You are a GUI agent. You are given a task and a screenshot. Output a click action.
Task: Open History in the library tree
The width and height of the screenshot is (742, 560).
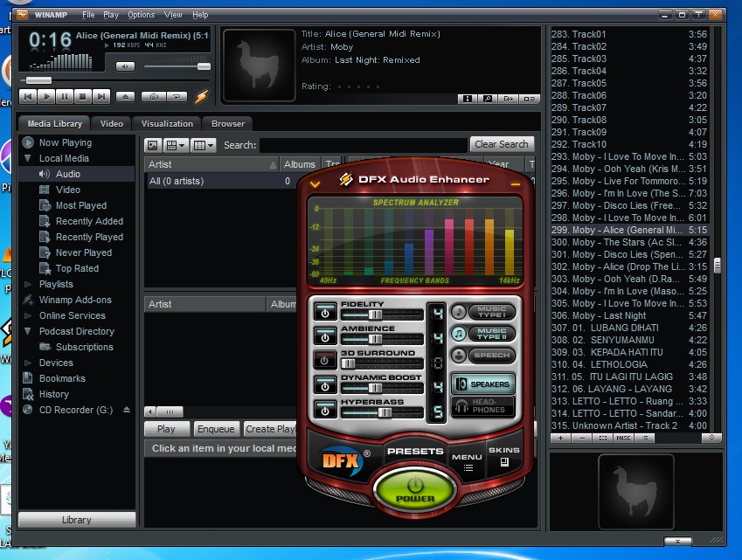[x=53, y=394]
